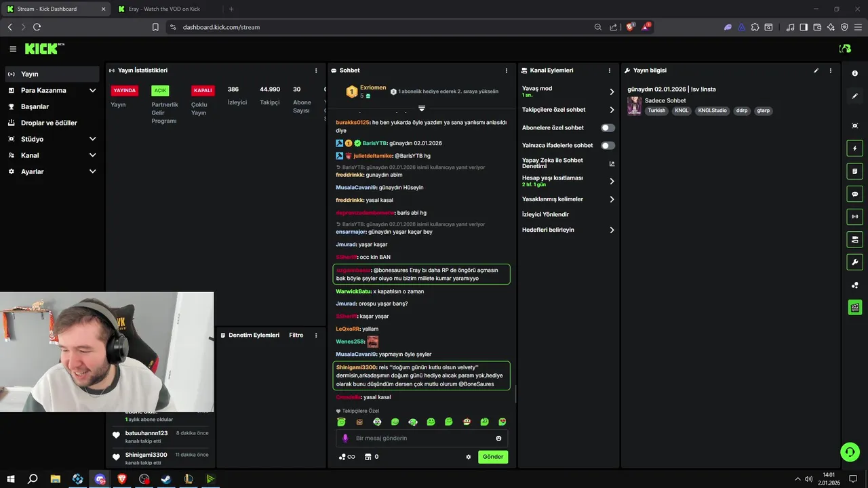Viewport: 868px width, 488px height.
Task: Click the lightning bolt widget icon
Action: [x=854, y=148]
